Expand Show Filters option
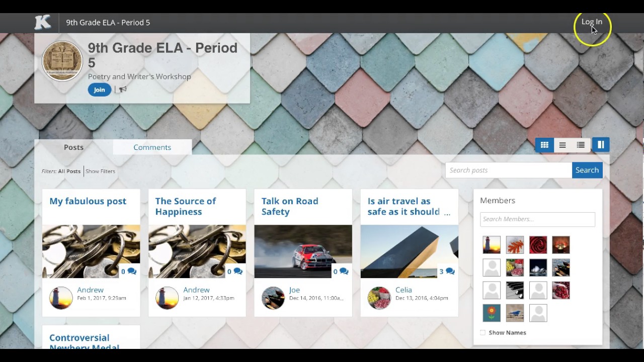The image size is (644, 362). [x=100, y=171]
